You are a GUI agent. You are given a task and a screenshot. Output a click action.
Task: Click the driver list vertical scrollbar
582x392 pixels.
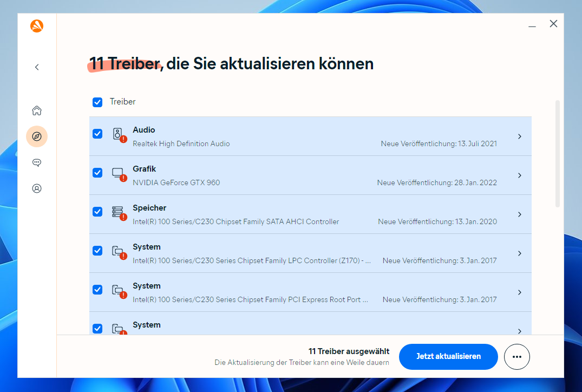557,154
